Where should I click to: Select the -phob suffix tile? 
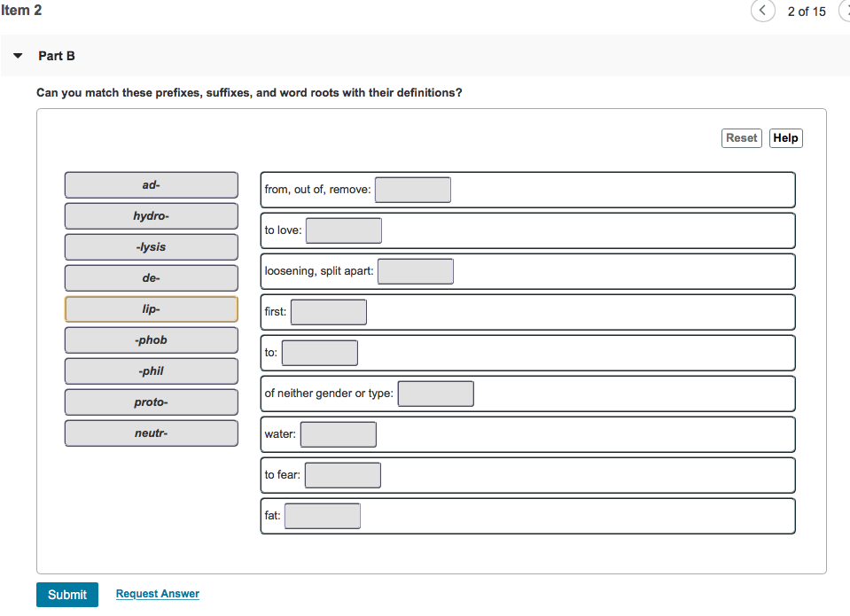(151, 339)
